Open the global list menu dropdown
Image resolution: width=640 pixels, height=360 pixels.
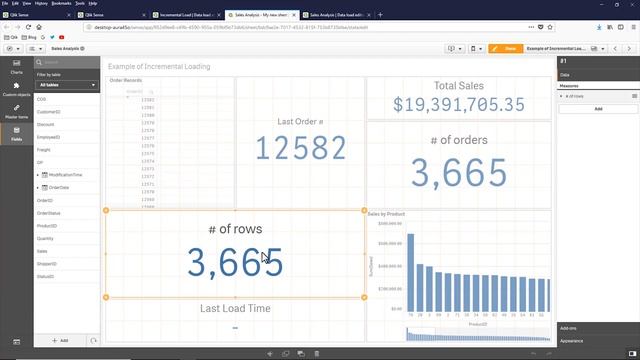click(36, 49)
